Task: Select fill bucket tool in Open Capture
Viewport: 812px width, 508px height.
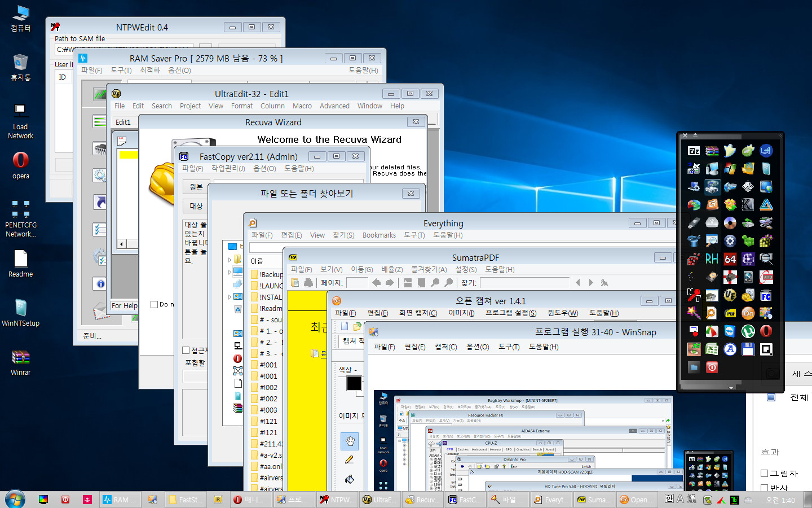Action: pos(350,479)
